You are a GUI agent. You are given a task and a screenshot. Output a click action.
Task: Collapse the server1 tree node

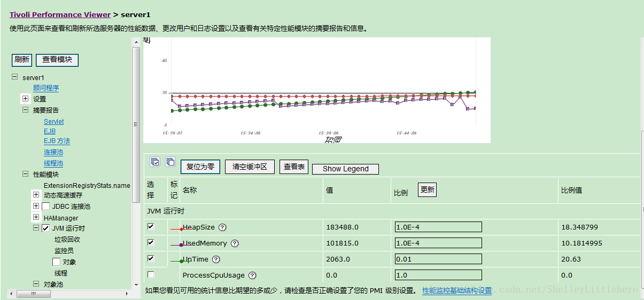click(14, 77)
